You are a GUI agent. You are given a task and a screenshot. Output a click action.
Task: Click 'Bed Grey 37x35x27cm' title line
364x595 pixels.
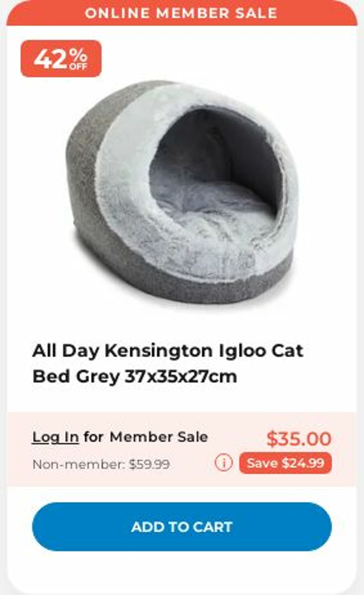click(x=135, y=376)
